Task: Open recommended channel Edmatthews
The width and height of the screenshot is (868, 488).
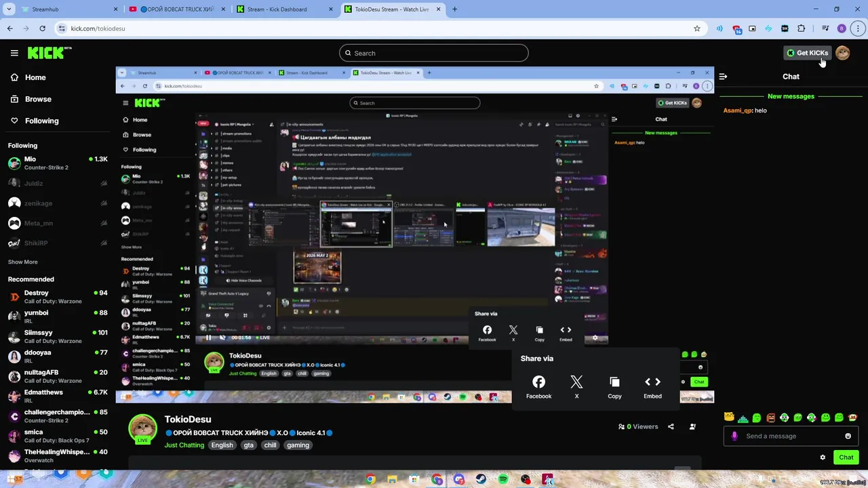Action: tap(58, 396)
